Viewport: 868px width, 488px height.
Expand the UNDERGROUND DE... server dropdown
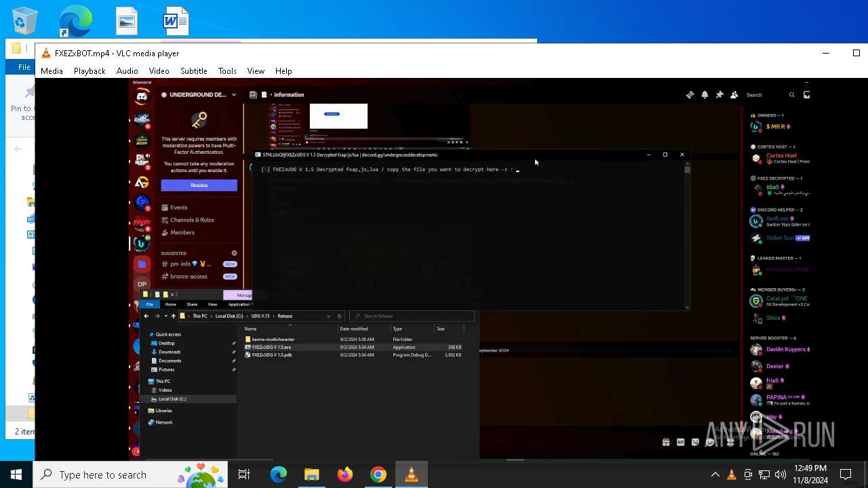click(234, 95)
